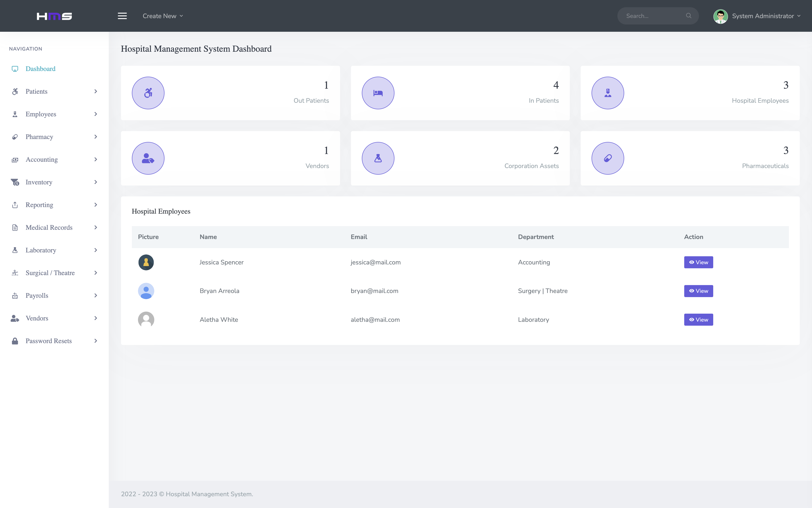Expand the Payrolls chevron
The image size is (812, 508).
tap(96, 296)
